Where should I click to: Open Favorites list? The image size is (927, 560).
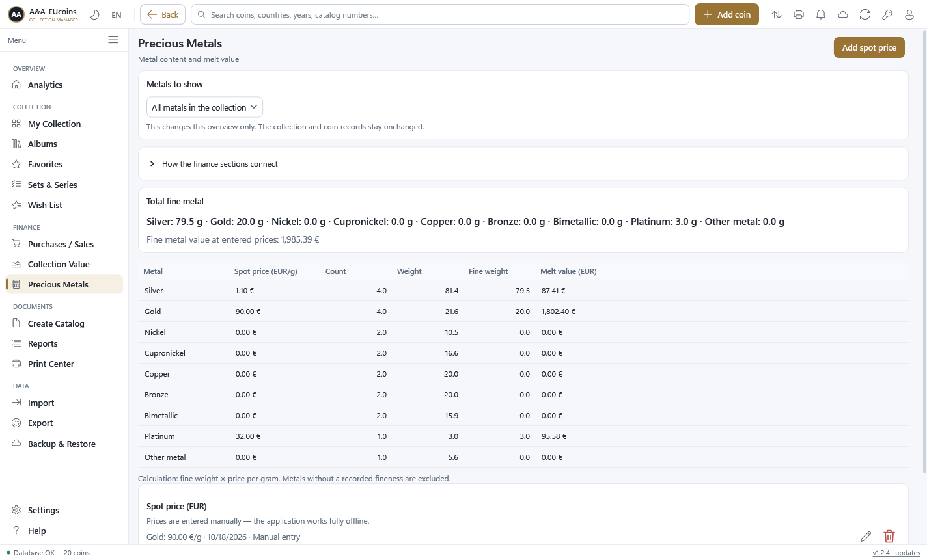click(64, 165)
